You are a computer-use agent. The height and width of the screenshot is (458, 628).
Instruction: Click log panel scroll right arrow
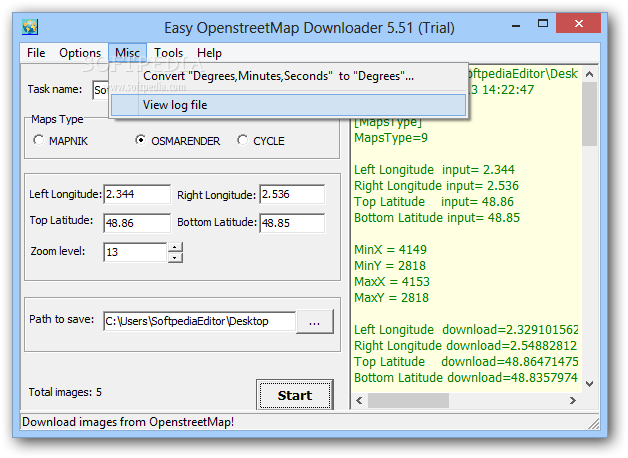573,400
